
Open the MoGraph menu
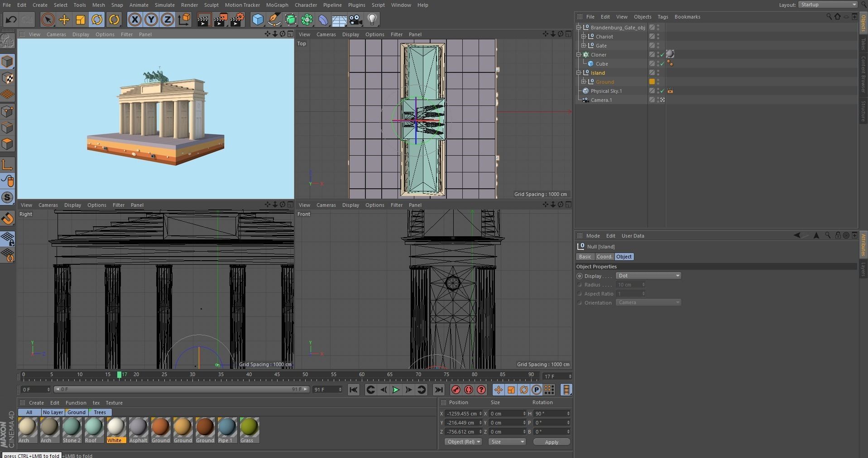[x=277, y=5]
